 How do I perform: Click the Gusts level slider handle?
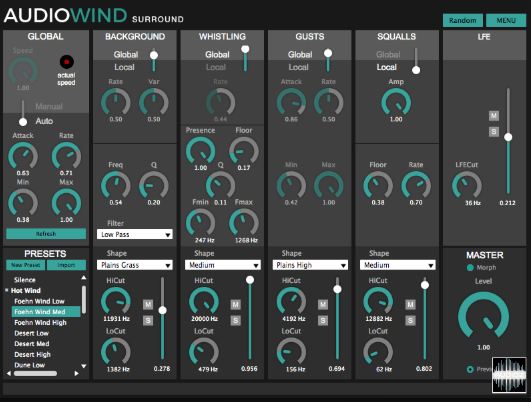click(337, 289)
